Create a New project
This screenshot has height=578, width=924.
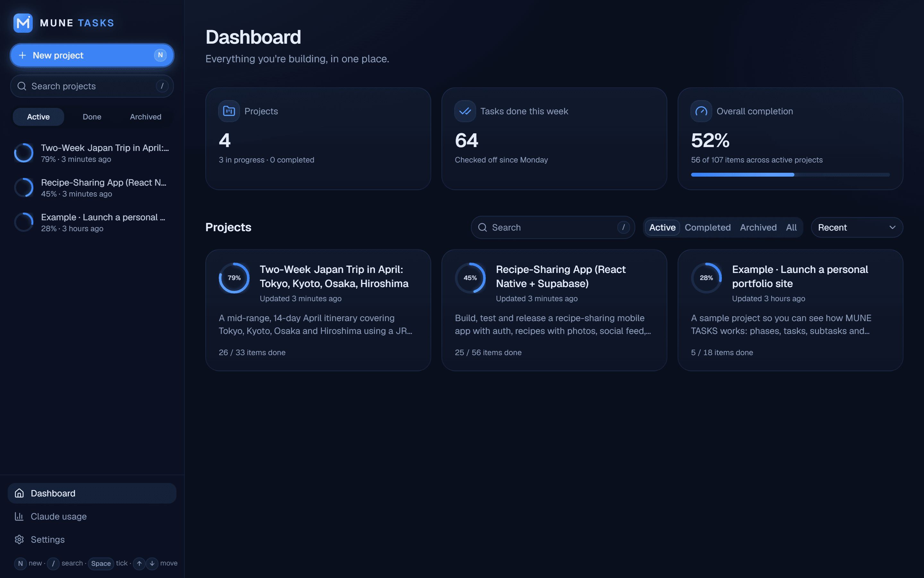pyautogui.click(x=92, y=56)
